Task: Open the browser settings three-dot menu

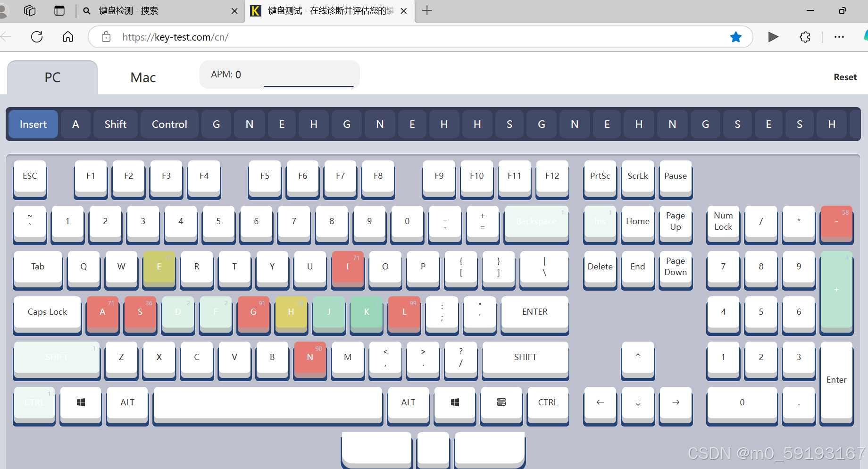Action: click(839, 37)
